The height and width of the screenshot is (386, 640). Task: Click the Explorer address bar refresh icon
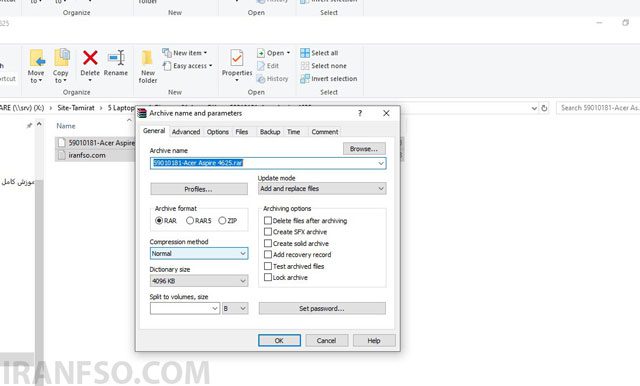544,108
